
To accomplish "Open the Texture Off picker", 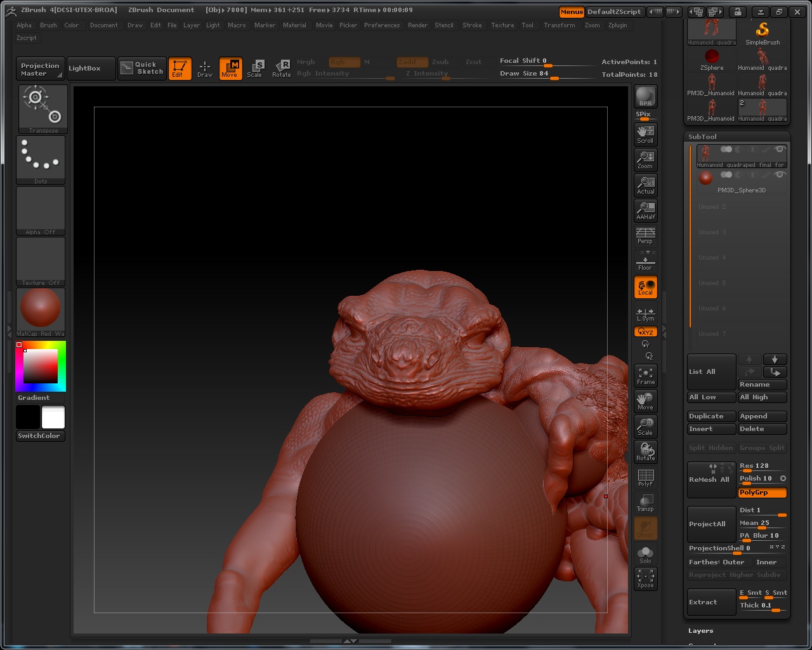I will click(x=41, y=262).
